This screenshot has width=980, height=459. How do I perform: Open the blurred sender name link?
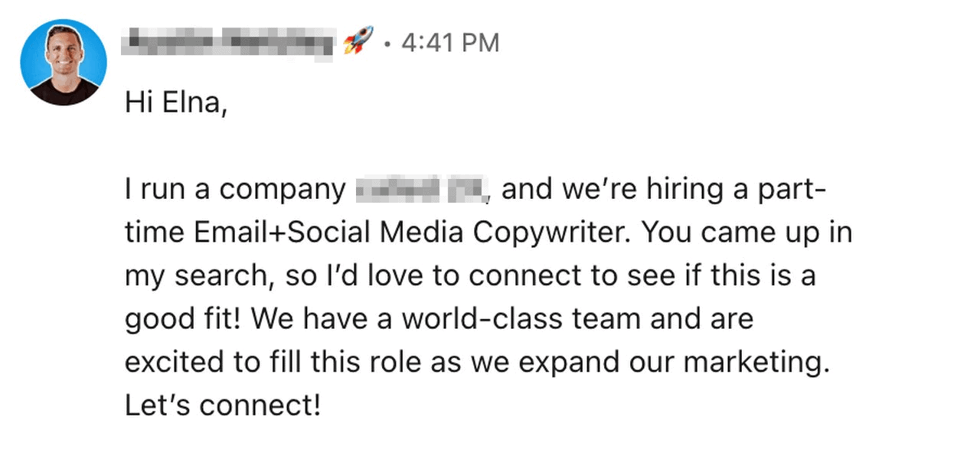click(229, 43)
